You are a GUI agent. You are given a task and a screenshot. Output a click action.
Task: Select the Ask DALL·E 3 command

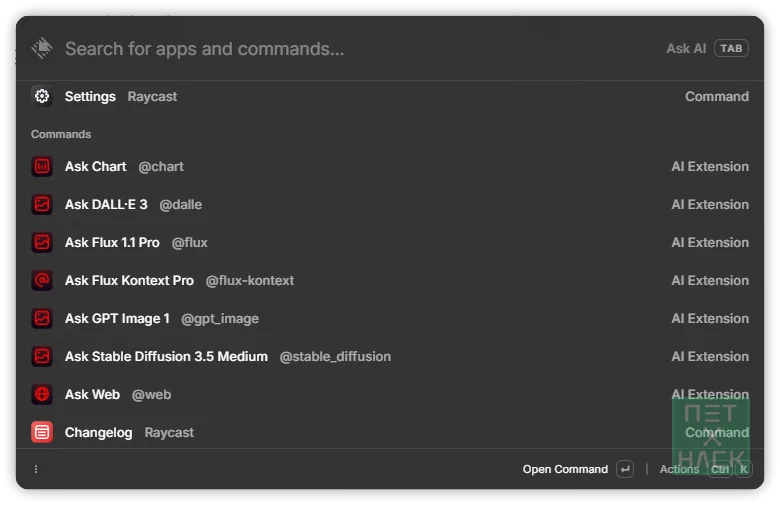[390, 204]
